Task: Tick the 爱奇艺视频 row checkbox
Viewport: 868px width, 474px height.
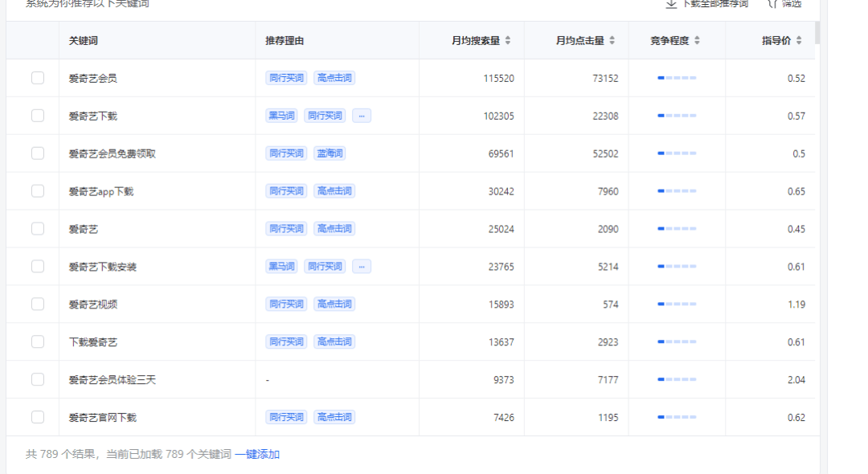Action: coord(38,304)
